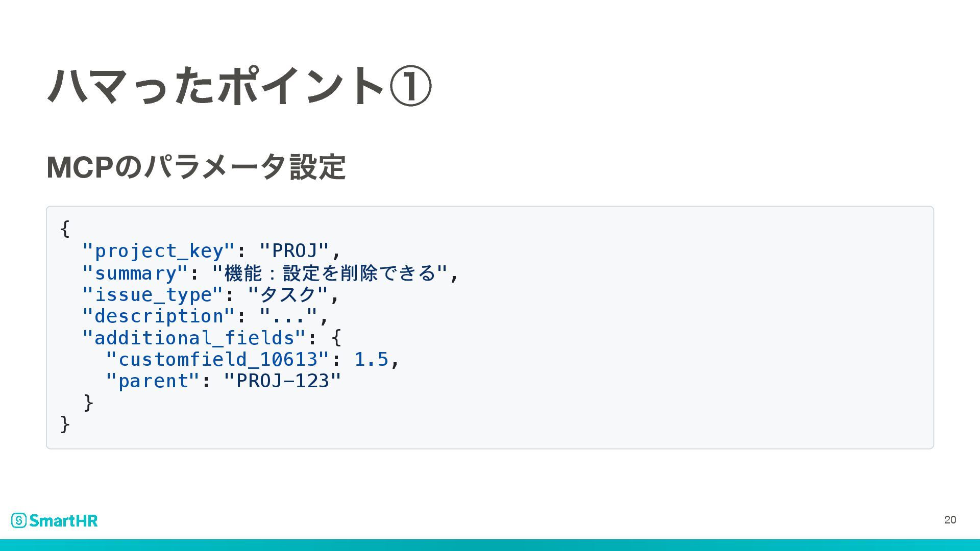Click the "additional_fields" key
Screen dimensions: 980x551
[x=194, y=338]
